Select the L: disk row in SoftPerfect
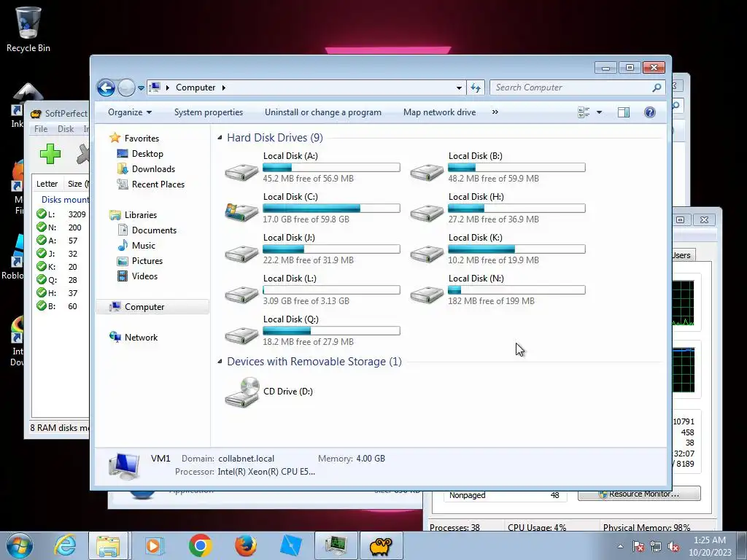747x560 pixels. pos(62,214)
